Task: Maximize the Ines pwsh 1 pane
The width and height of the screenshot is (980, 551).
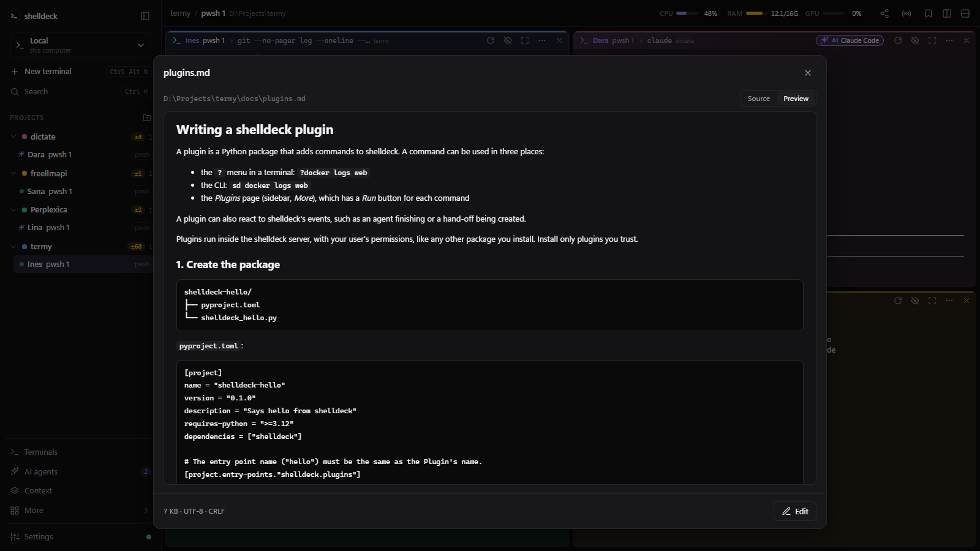Action: click(x=525, y=40)
